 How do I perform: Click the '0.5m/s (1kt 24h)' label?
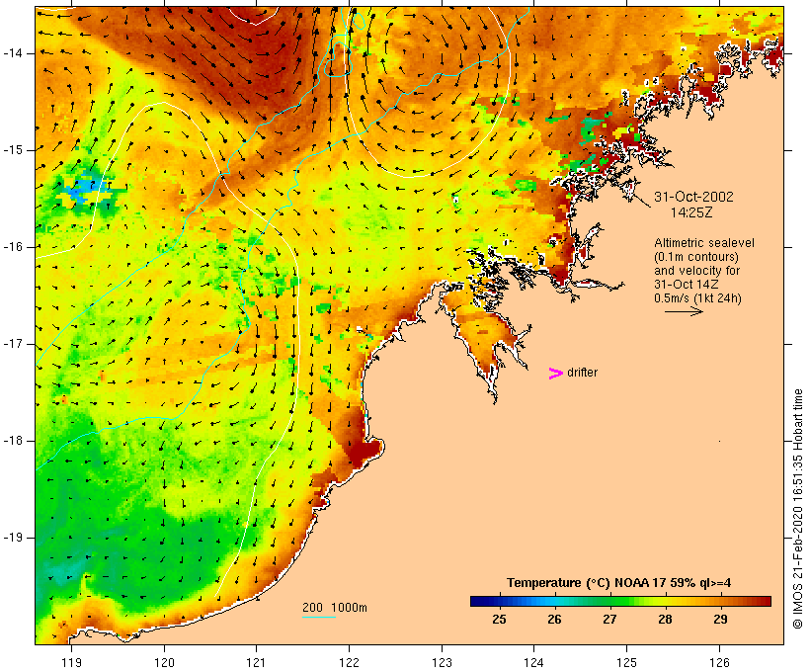(x=697, y=298)
